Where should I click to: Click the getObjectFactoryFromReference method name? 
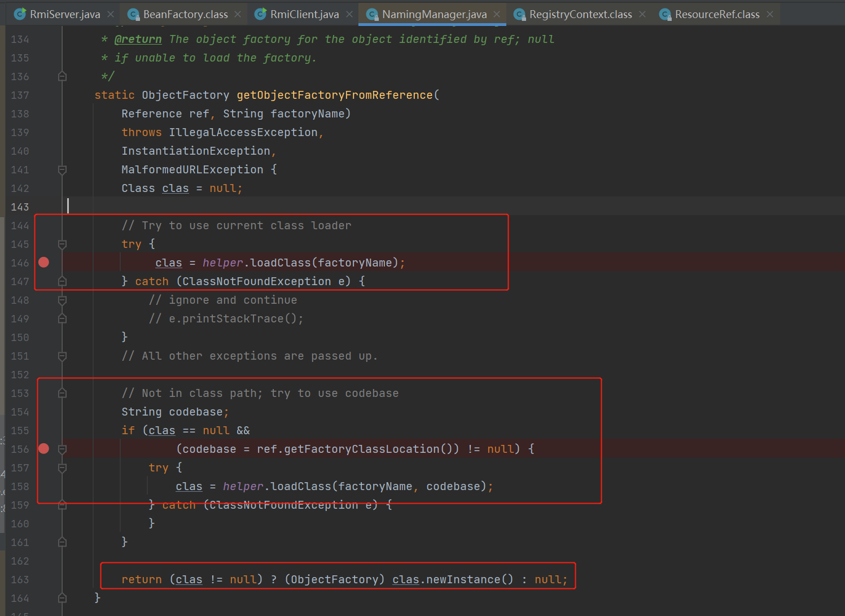[x=335, y=95]
